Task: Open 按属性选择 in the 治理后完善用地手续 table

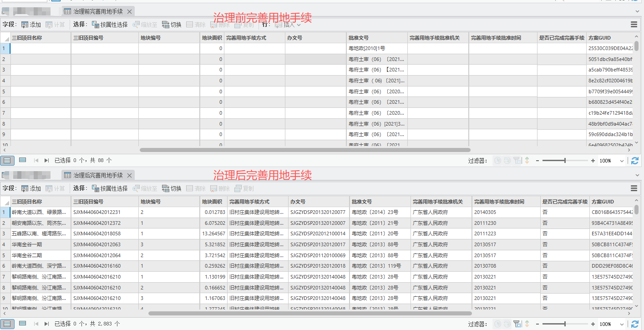Action: 110,188
